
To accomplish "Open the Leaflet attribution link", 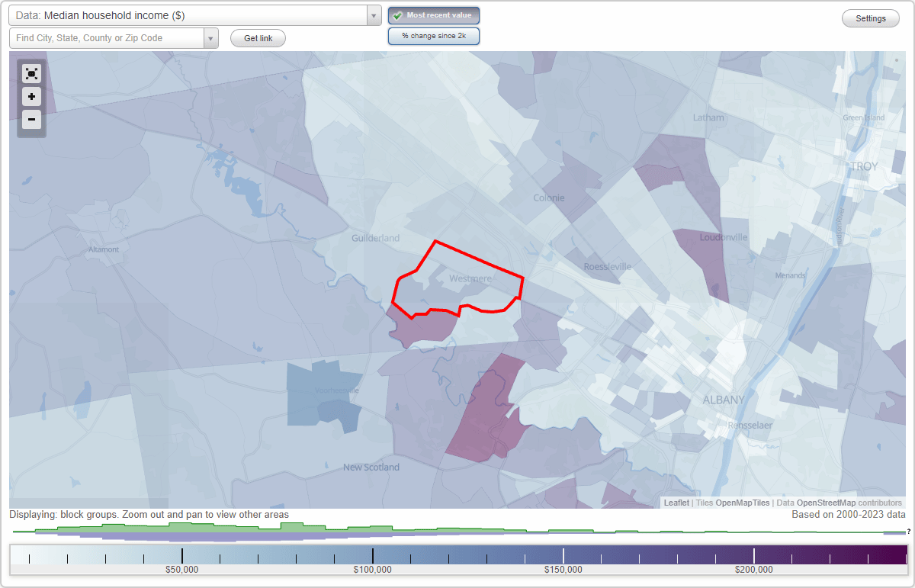I will pos(676,503).
